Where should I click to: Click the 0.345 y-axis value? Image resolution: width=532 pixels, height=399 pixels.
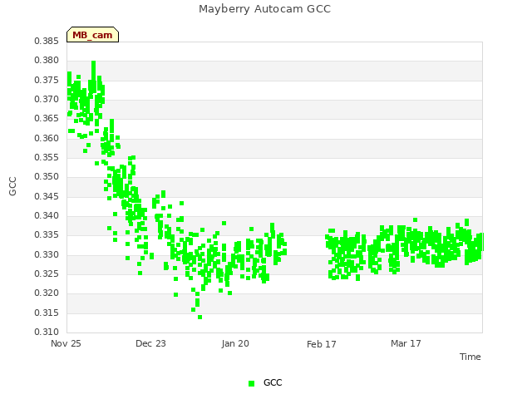tap(47, 196)
